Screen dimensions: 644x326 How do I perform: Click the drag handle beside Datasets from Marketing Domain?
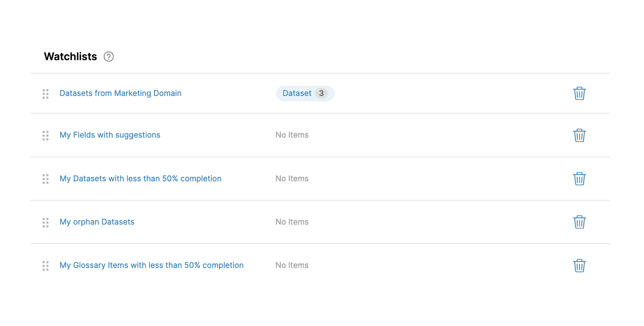coord(45,94)
